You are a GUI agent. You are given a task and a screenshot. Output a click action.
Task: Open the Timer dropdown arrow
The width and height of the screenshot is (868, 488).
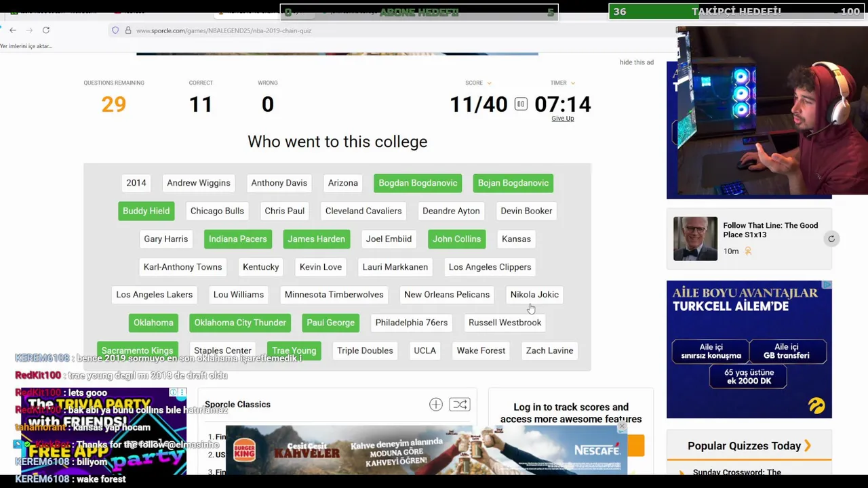pos(573,83)
